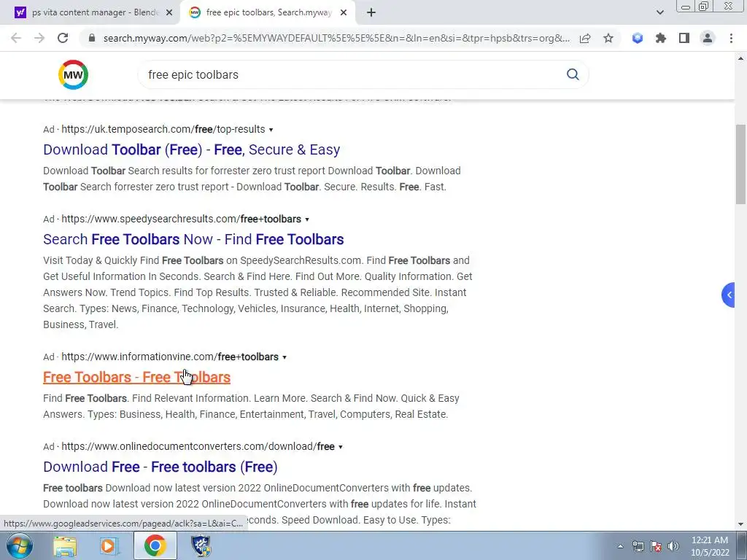Open the blue hexagon extension icon

(x=638, y=38)
